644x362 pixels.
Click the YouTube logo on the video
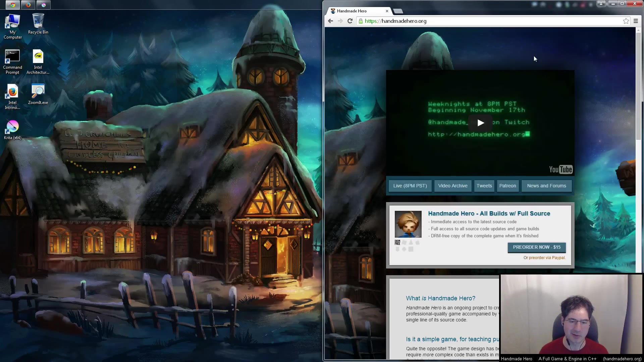(x=560, y=169)
